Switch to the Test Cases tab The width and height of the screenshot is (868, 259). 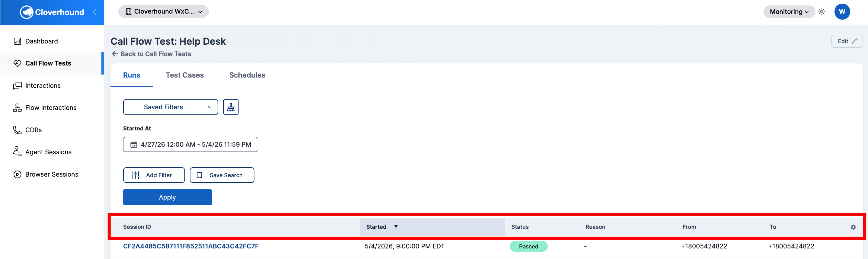point(185,75)
